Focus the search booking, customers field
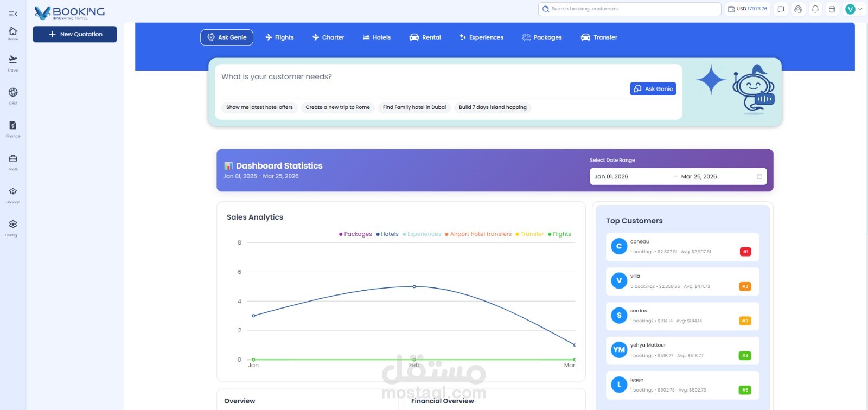868x410 pixels. point(629,9)
